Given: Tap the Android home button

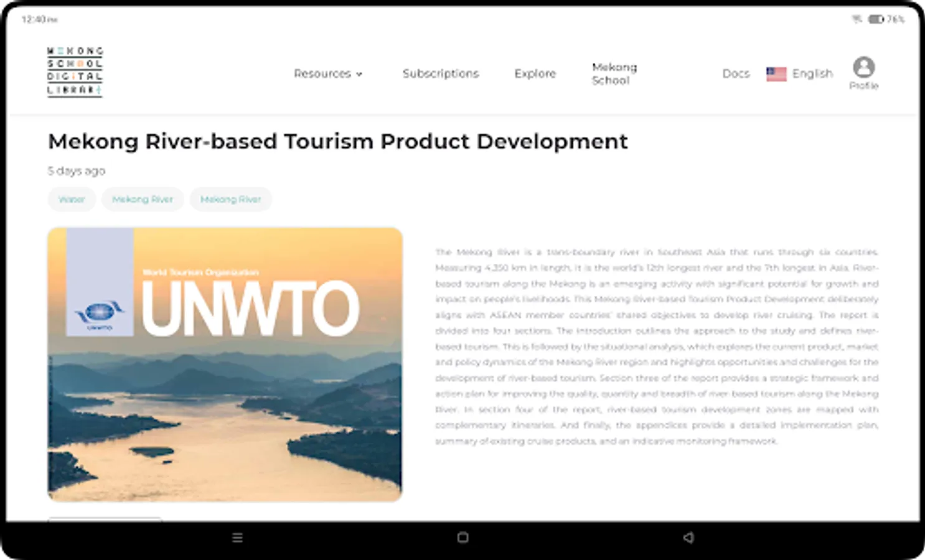Looking at the screenshot, I should point(463,538).
